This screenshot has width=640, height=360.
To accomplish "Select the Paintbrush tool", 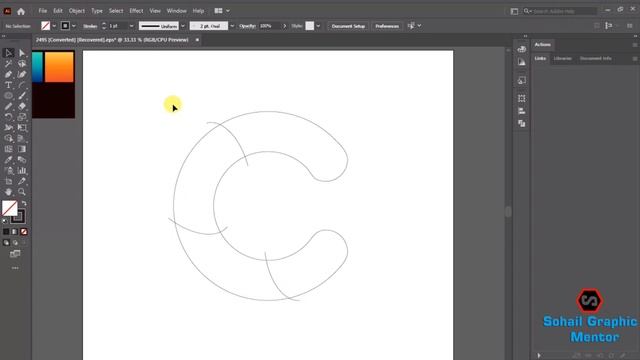I will 22,96.
